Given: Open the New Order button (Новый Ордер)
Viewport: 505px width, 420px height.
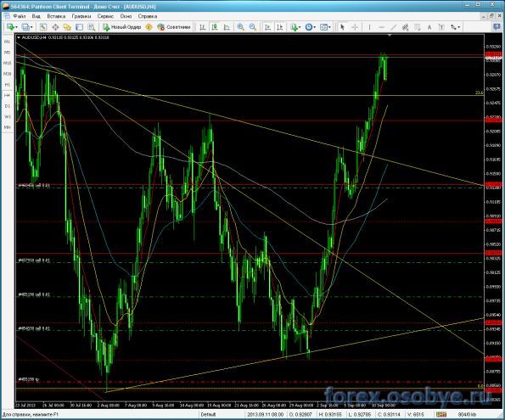Looking at the screenshot, I should pos(122,27).
